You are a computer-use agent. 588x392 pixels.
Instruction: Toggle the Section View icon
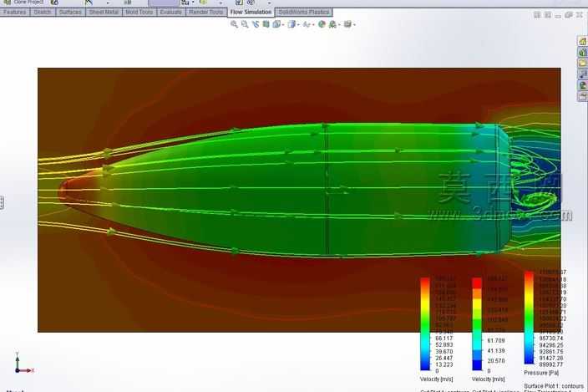pyautogui.click(x=266, y=24)
